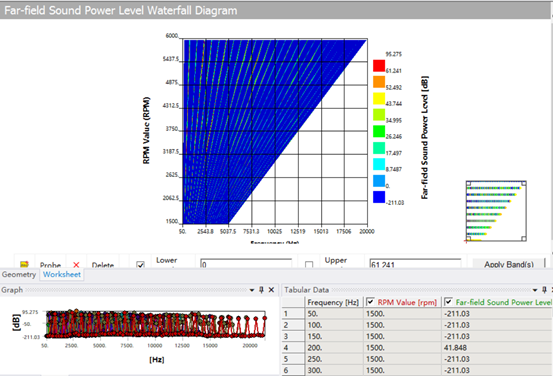This screenshot has width=553, height=376.
Task: Switch to the Geometry tab
Action: pyautogui.click(x=19, y=274)
